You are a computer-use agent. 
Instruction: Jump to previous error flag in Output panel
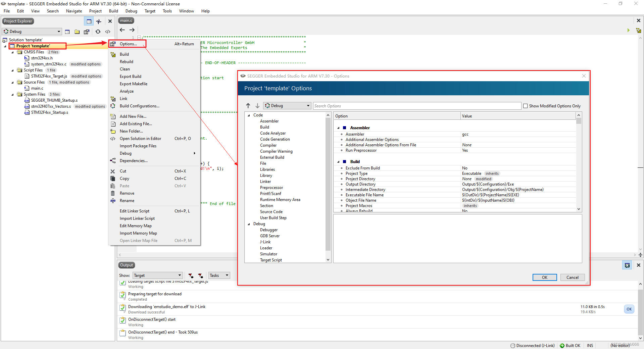(x=191, y=276)
